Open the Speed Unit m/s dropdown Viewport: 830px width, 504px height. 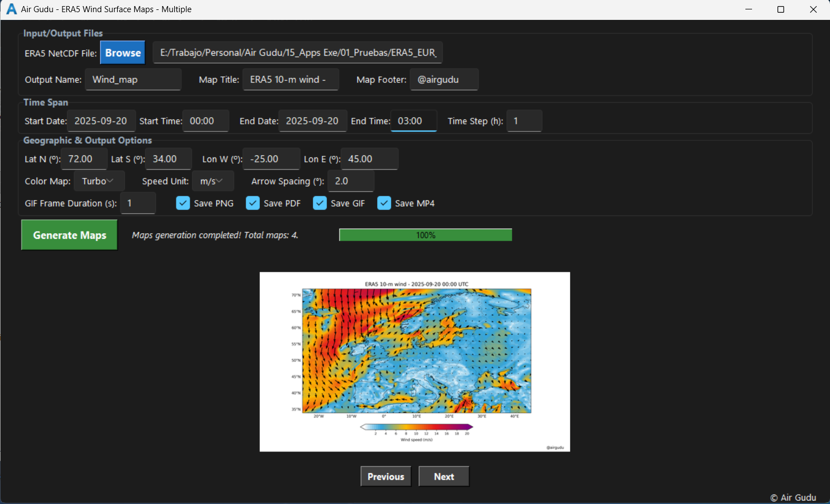click(x=213, y=181)
